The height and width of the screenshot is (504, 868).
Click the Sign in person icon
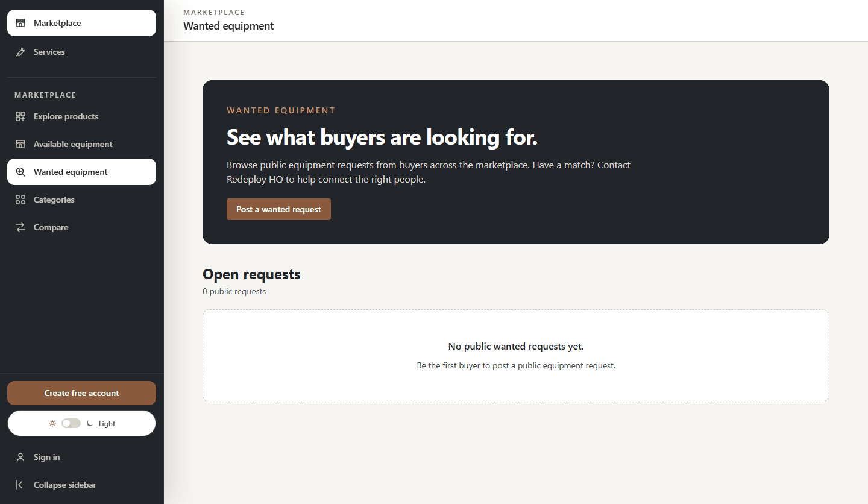(x=20, y=457)
